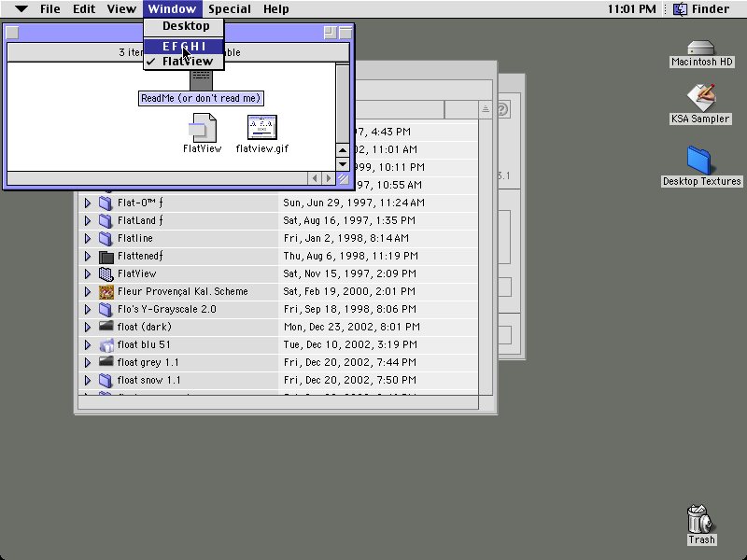Viewport: 747px width, 560px height.
Task: Open the Special menu
Action: coord(230,9)
